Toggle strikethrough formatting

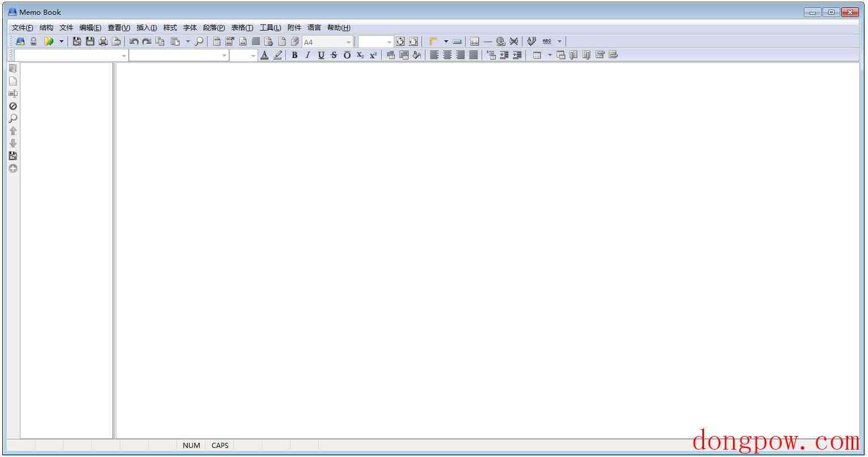pyautogui.click(x=334, y=55)
